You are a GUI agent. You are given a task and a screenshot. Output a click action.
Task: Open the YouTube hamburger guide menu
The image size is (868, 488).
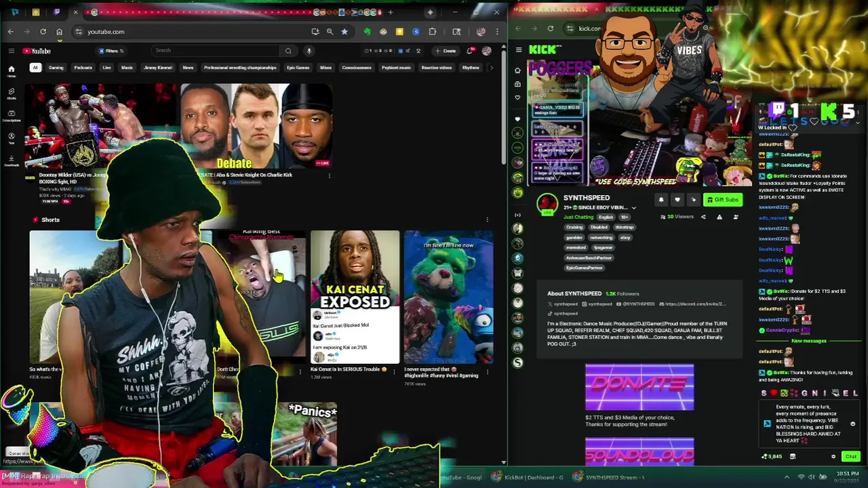coord(11,51)
